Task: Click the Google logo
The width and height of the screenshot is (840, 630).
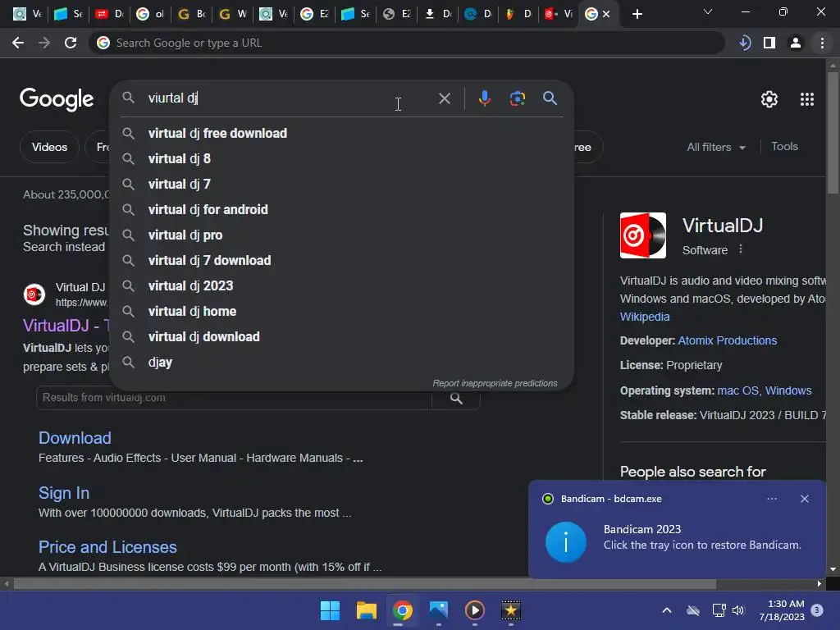Action: (57, 99)
